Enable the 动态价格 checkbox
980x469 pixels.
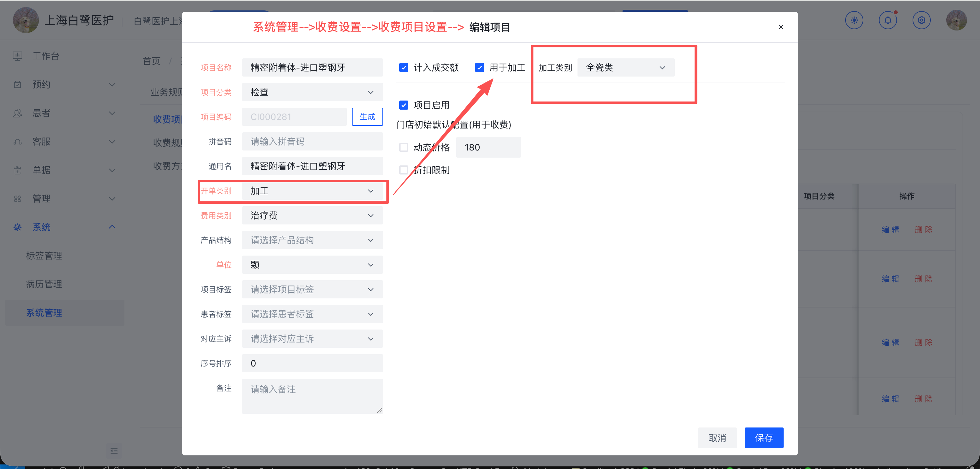[x=404, y=147]
